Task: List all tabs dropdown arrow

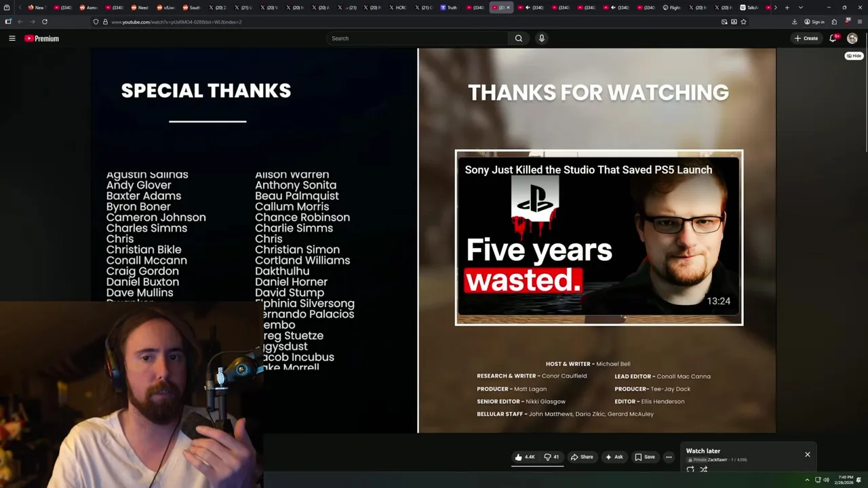Action: (x=801, y=7)
